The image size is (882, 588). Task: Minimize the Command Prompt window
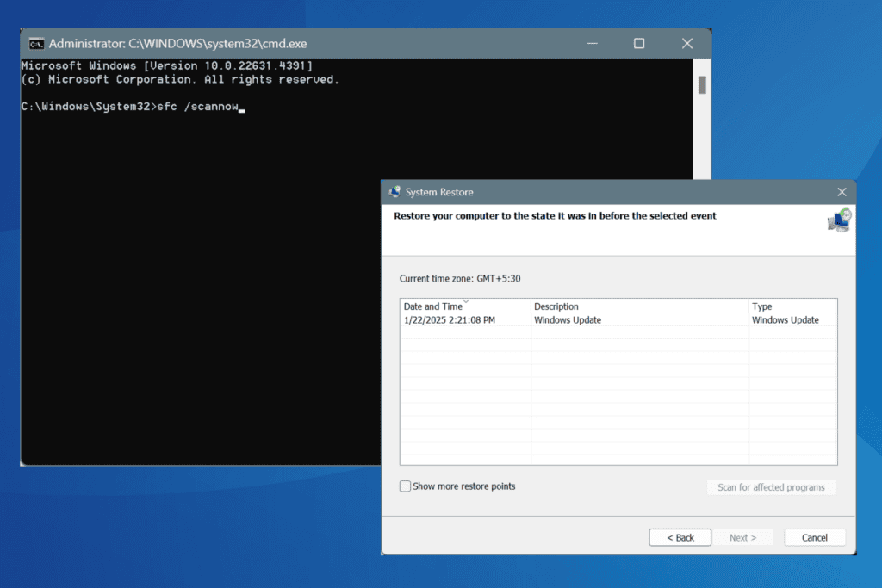[x=591, y=42]
